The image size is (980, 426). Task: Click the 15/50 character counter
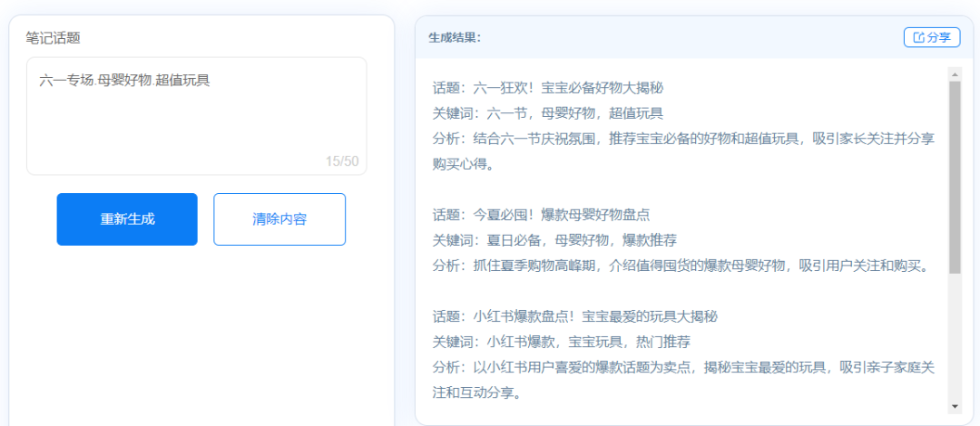point(342,161)
